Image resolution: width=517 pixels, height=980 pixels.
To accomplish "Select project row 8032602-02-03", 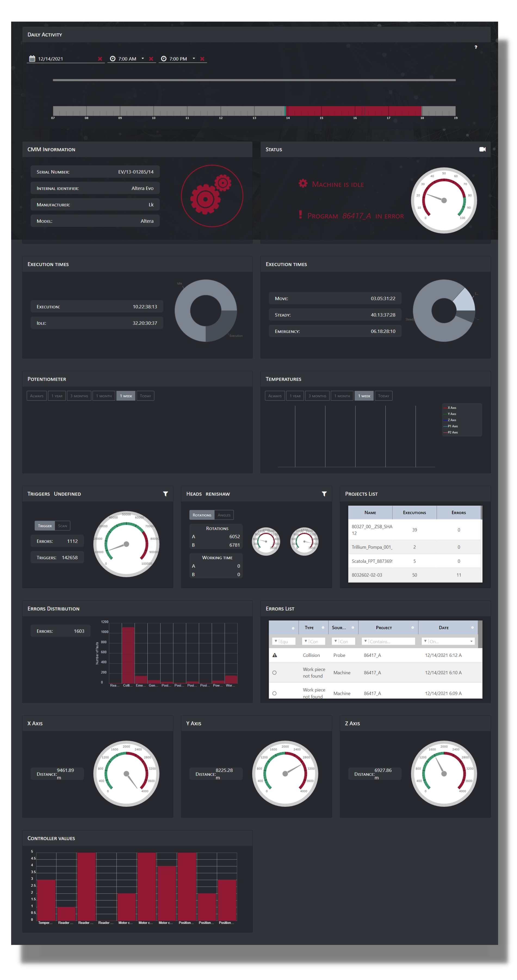I will 415,575.
